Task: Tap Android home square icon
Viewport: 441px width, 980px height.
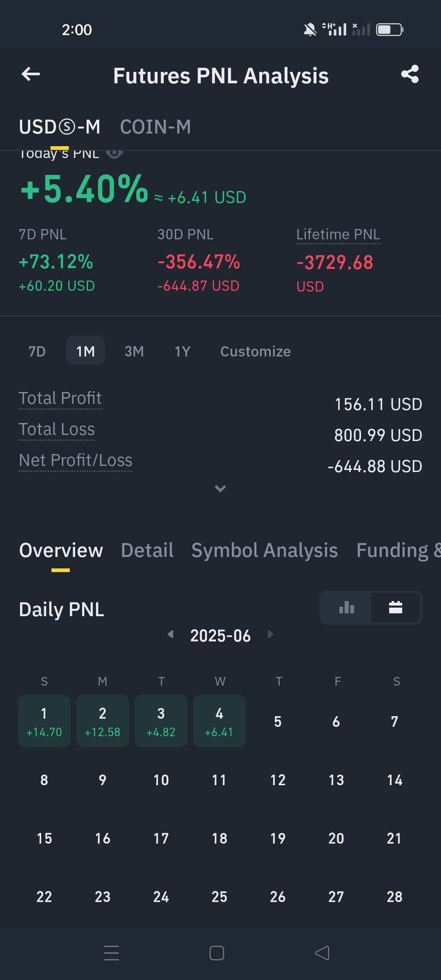Action: click(217, 953)
